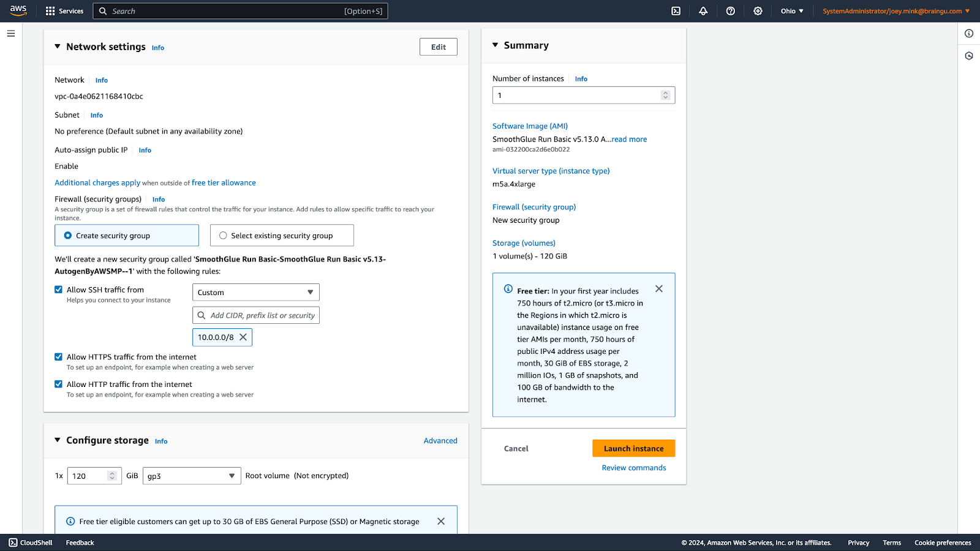Open the SystemAdministrator account menu

pos(896,11)
